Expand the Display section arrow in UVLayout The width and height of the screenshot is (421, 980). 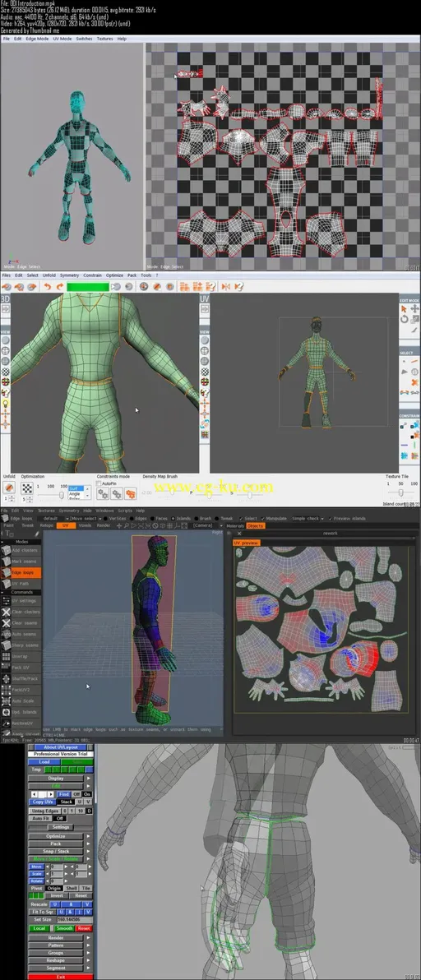[88, 779]
